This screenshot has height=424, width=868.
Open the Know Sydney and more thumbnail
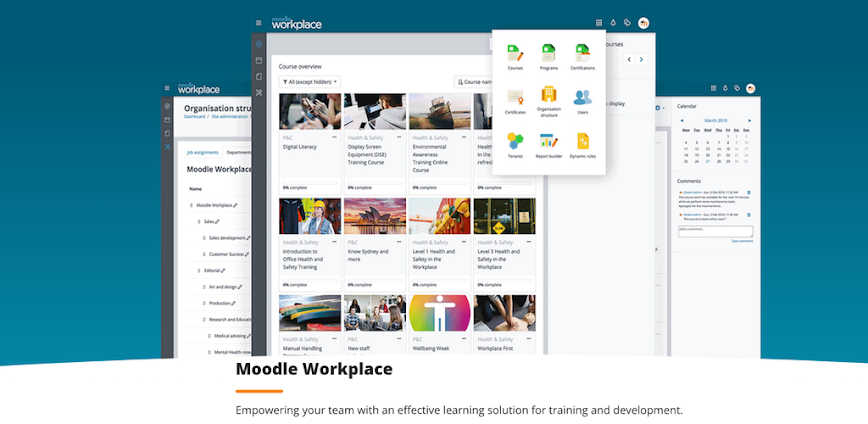point(374,216)
